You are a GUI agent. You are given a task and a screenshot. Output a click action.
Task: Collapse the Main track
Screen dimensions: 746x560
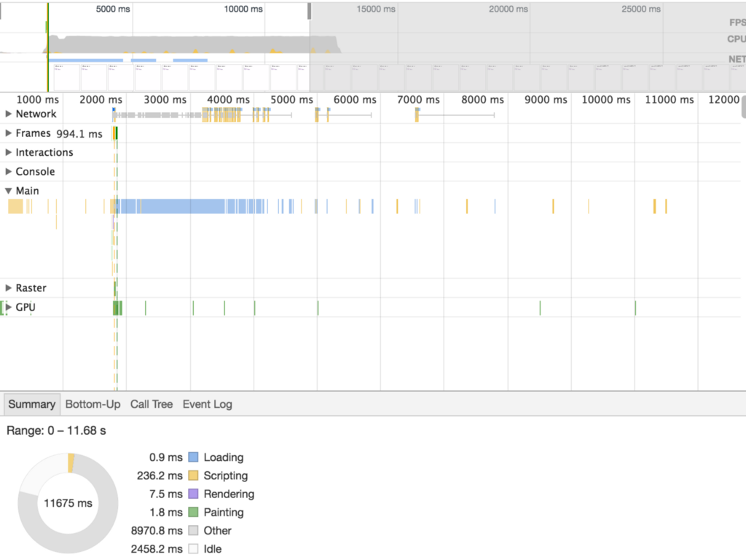click(x=8, y=190)
